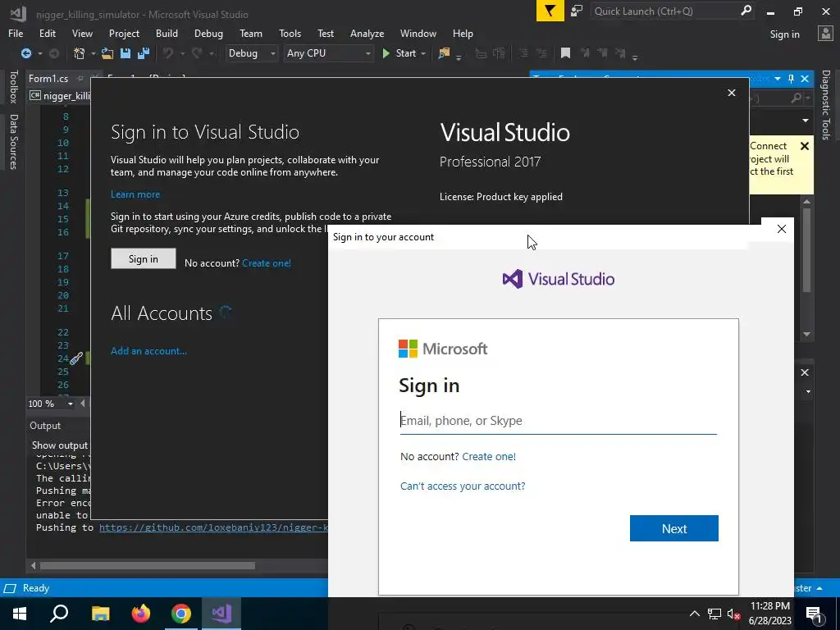This screenshot has height=630, width=840.
Task: Launch Chrome from the taskbar
Action: [x=181, y=614]
